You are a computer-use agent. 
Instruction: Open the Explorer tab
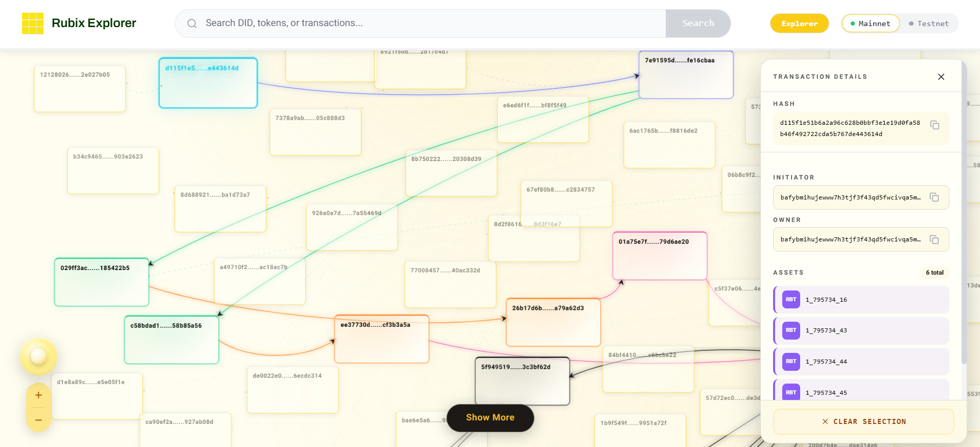pos(799,24)
